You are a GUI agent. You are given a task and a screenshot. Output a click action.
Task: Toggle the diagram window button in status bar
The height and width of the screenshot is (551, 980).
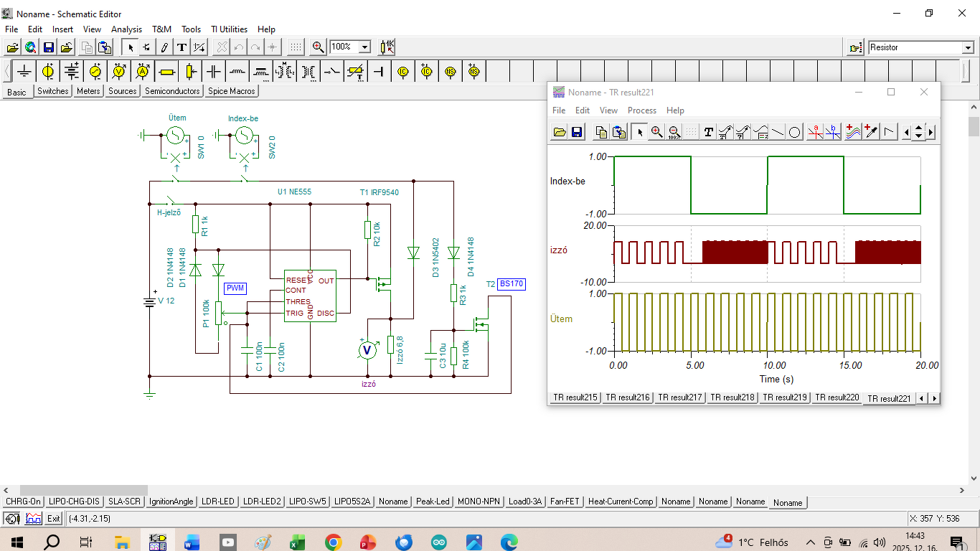pos(34,519)
